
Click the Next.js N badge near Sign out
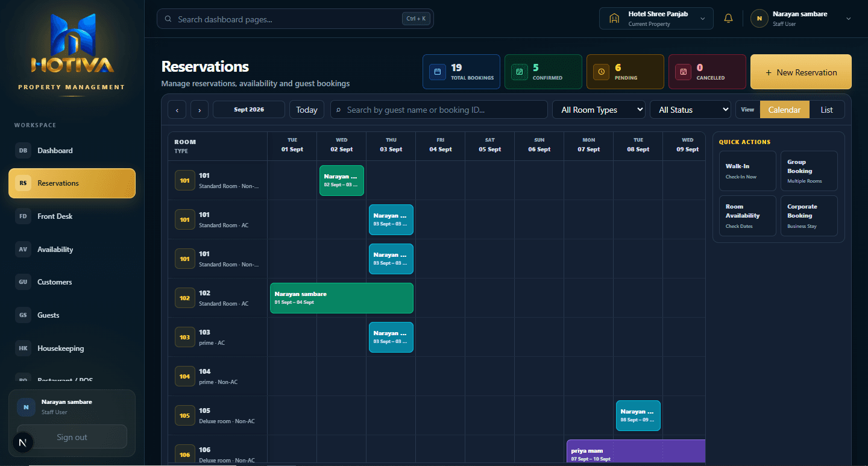(23, 442)
